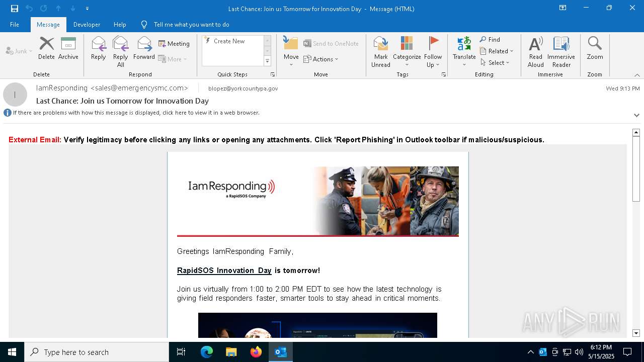Open the Zoom dialog

[595, 48]
